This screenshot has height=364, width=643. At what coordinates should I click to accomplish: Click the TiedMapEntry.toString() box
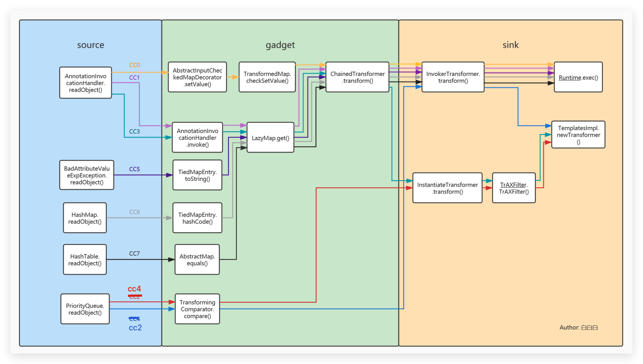click(x=197, y=175)
